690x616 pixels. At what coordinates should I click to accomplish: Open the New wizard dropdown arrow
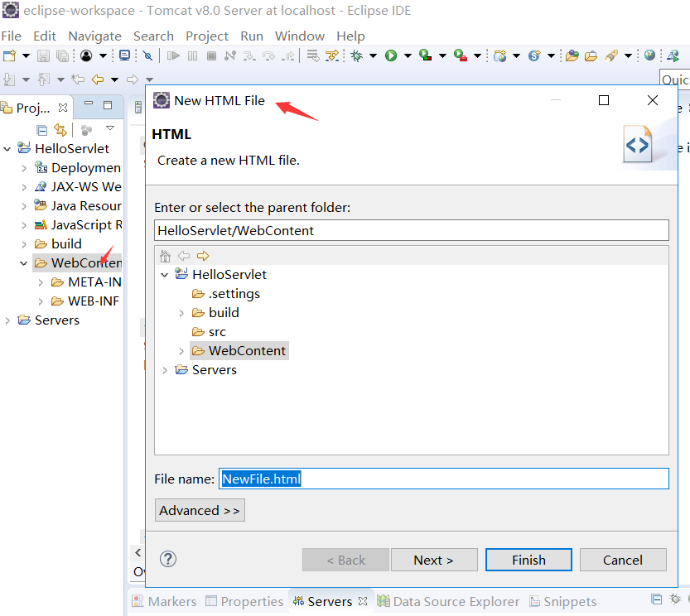(x=26, y=55)
